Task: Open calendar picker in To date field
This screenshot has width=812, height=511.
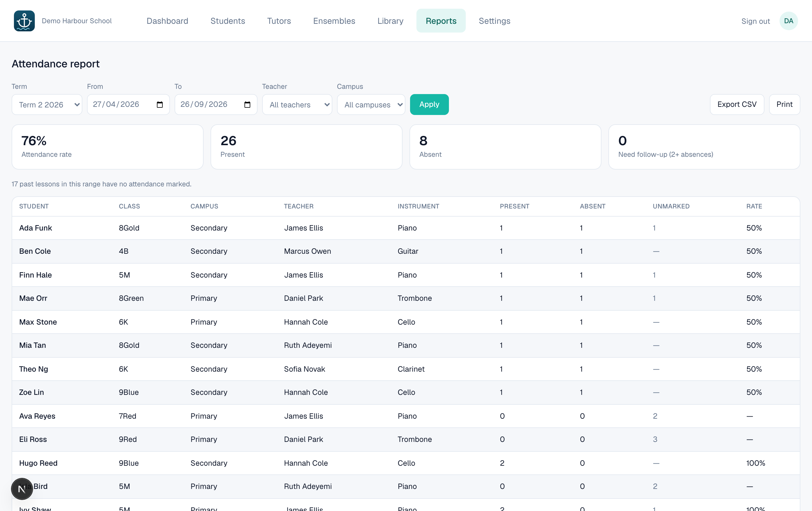Action: point(247,105)
